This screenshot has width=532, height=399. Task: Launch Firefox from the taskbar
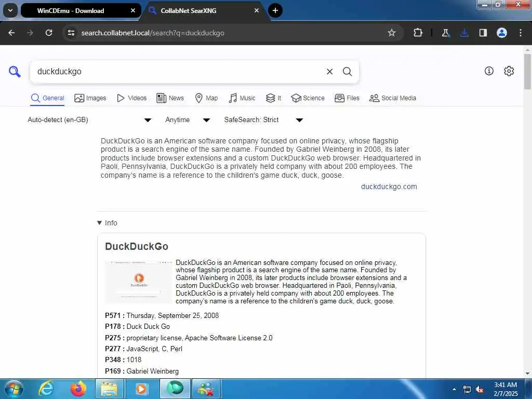click(78, 389)
